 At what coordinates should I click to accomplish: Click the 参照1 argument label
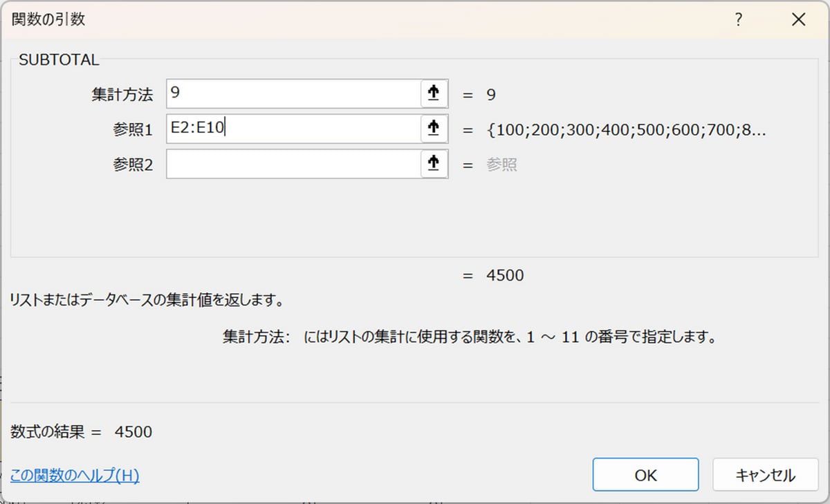(x=131, y=129)
